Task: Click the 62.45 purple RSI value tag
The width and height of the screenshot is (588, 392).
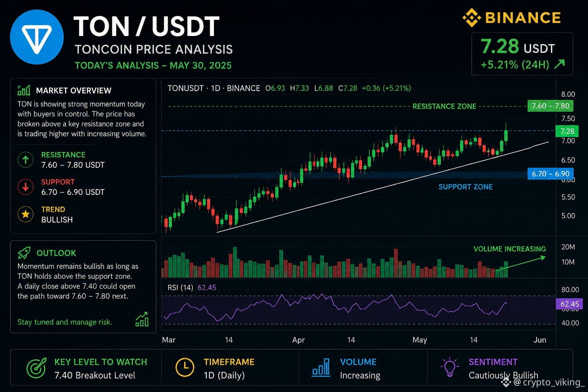Action: (x=569, y=304)
